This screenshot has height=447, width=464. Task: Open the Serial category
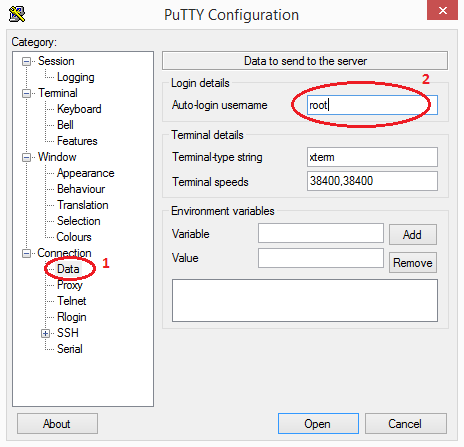[70, 349]
